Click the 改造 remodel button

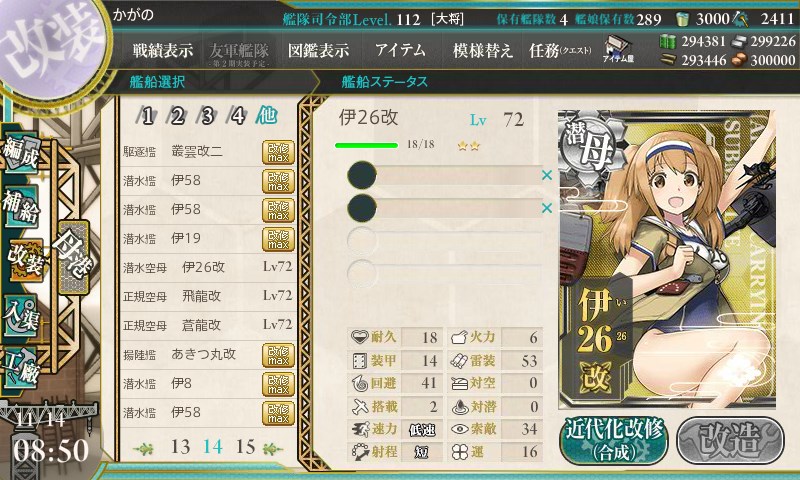(730, 440)
